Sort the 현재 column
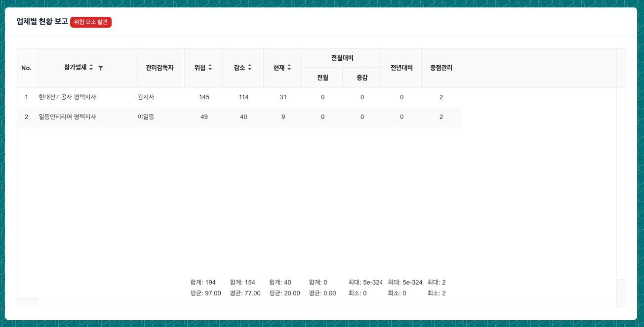The width and height of the screenshot is (644, 327). (x=289, y=68)
